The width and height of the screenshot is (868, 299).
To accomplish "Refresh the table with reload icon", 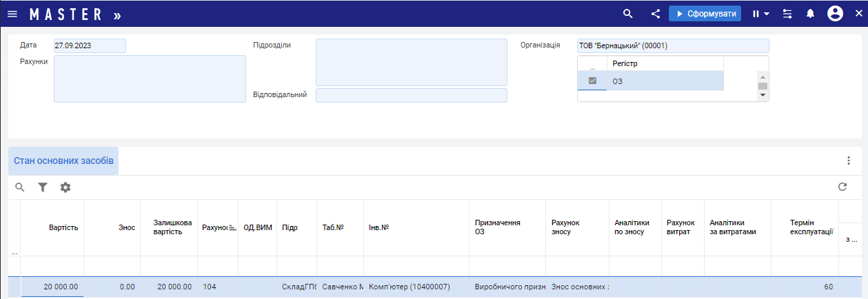I will click(842, 187).
